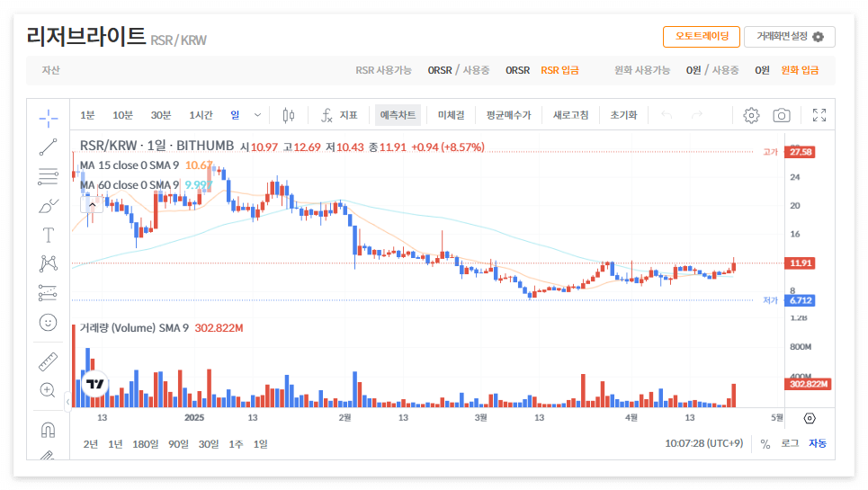The height and width of the screenshot is (490, 868).
Task: Click the RSR/KRW · 1일 · BITHUMB title
Action: pos(157,146)
